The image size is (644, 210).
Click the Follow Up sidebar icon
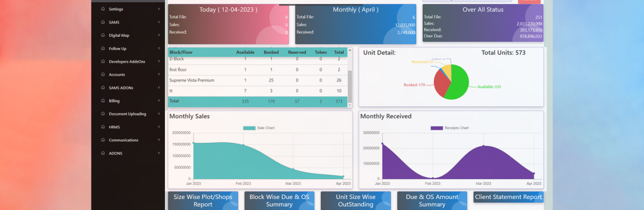(103, 48)
